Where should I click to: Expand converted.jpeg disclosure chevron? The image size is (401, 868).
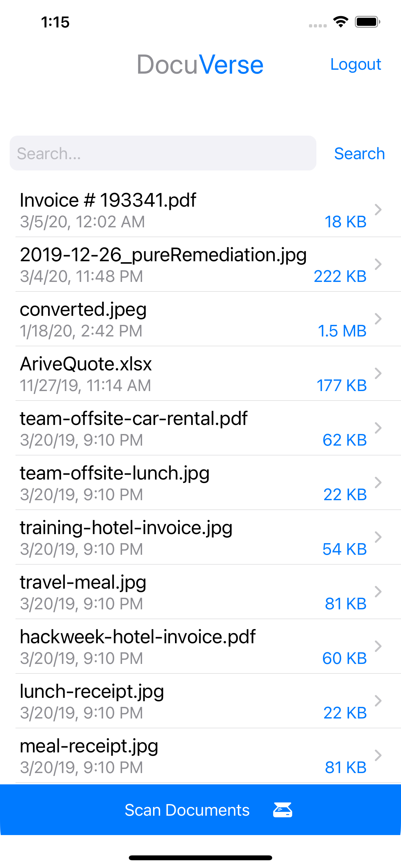pos(378,319)
